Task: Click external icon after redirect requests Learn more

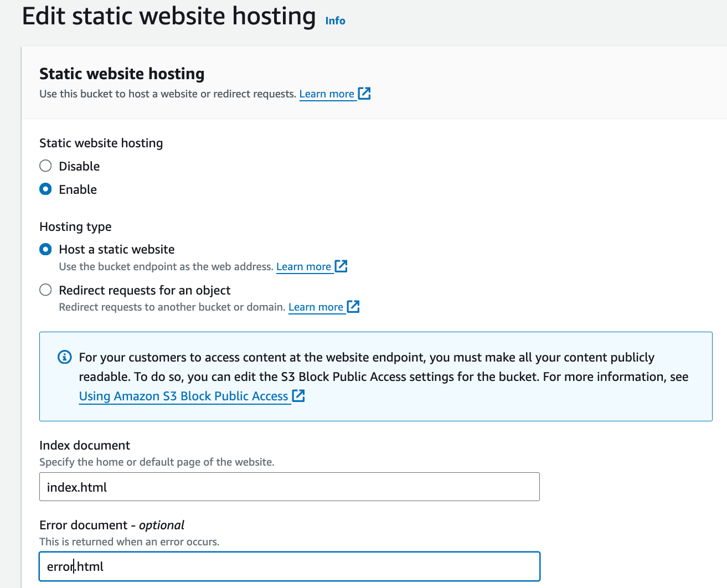Action: tap(353, 307)
